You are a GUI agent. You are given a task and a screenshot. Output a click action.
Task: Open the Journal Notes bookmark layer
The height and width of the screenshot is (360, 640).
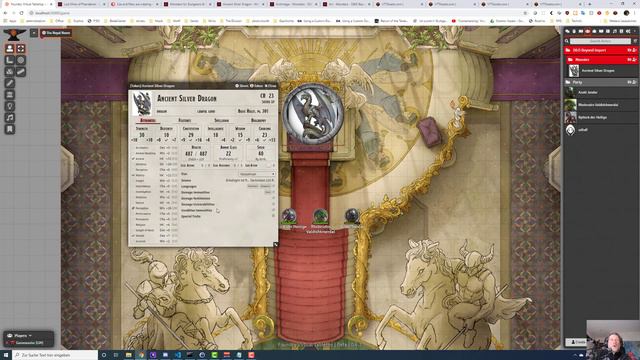10,129
